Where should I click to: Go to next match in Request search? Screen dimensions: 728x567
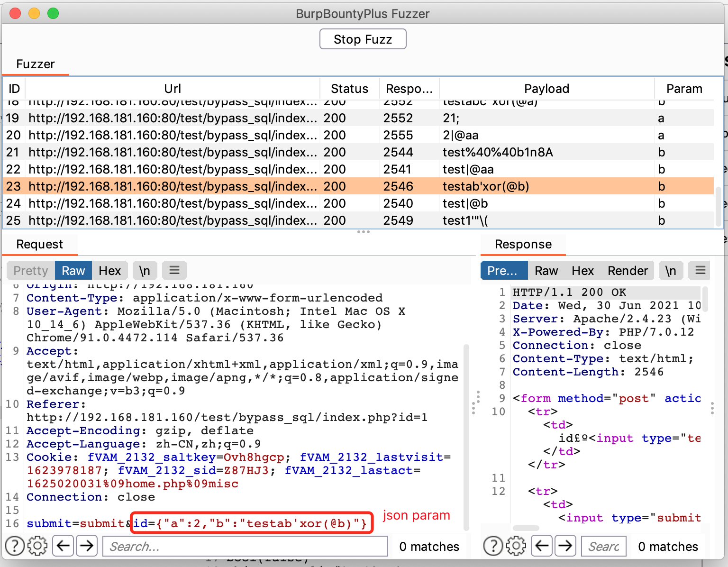coord(87,546)
